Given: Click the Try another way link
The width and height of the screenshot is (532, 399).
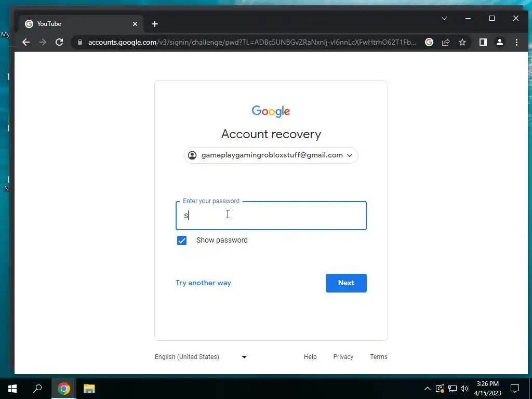Looking at the screenshot, I should pyautogui.click(x=203, y=283).
